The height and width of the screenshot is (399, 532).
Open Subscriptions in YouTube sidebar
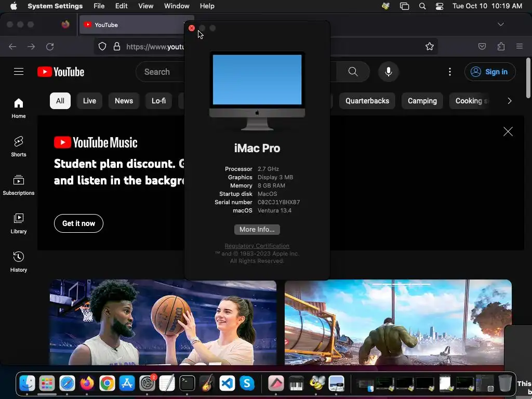(19, 185)
